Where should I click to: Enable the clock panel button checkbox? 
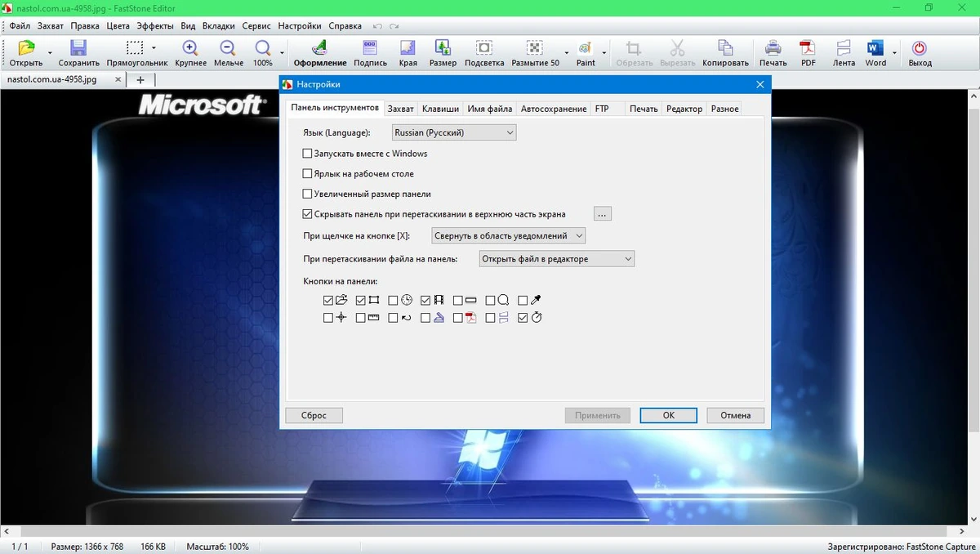coord(394,300)
